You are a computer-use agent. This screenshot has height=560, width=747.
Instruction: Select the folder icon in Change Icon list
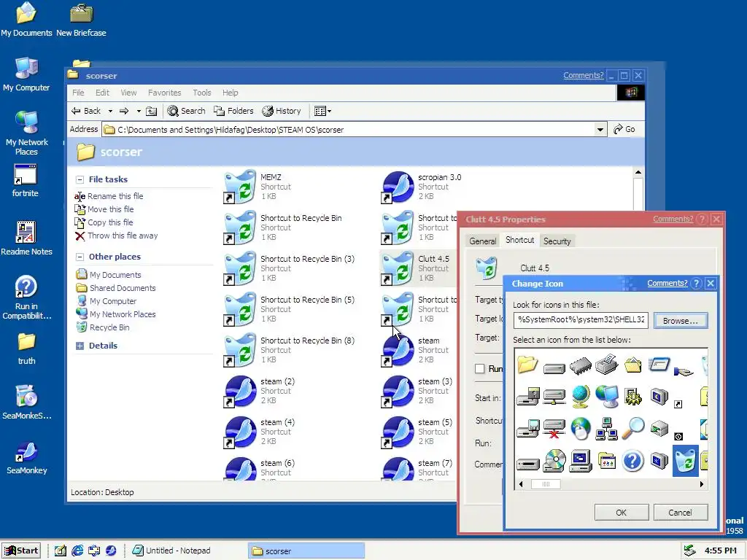pyautogui.click(x=527, y=365)
